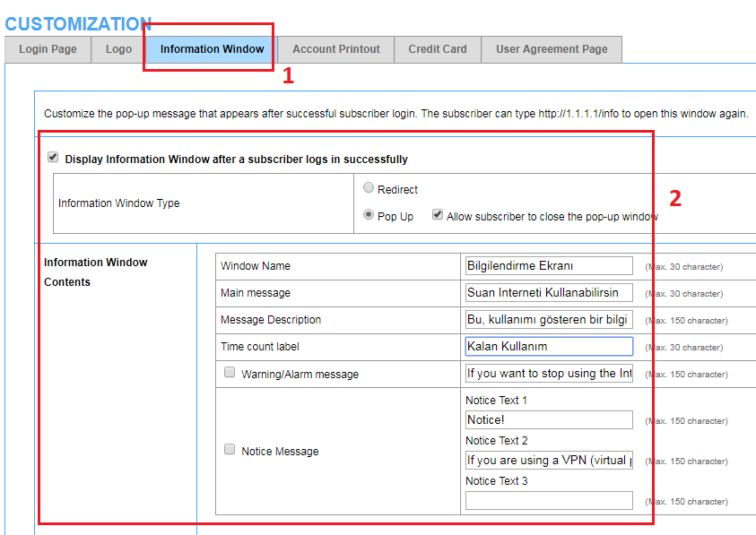Enable the Notice Message checkbox

tap(230, 450)
